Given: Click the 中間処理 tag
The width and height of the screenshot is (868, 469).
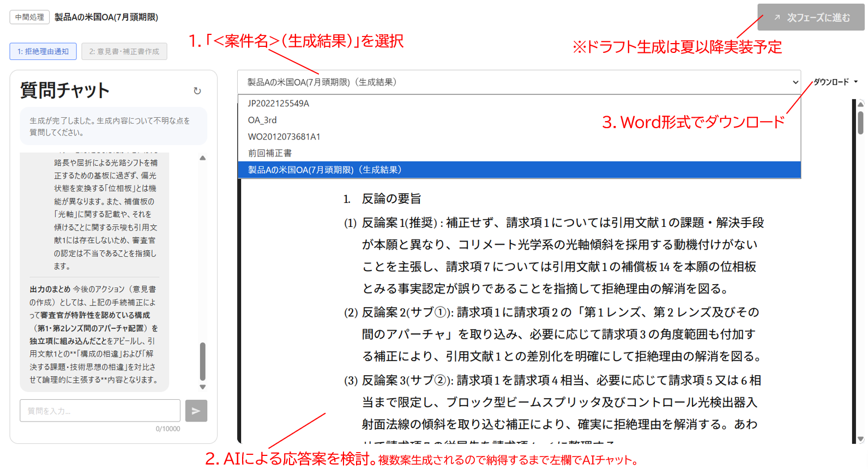Looking at the screenshot, I should click(29, 17).
